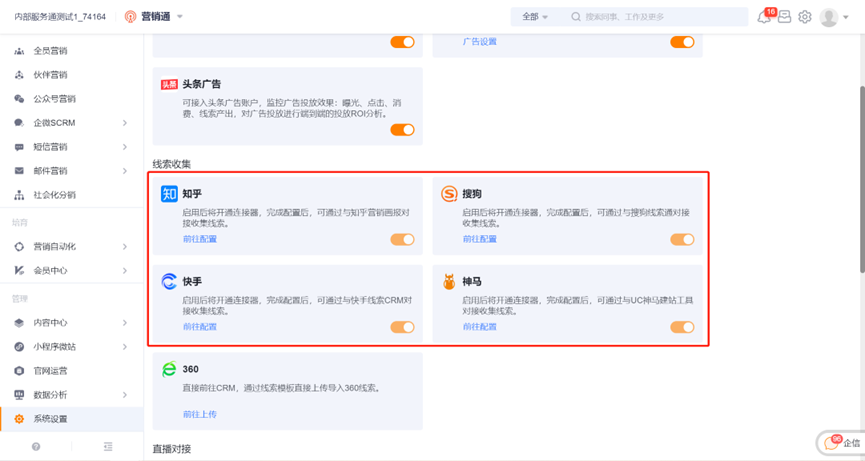Image resolution: width=865 pixels, height=461 pixels.
Task: Expand the 营销自动化 submenu chevron
Action: coord(125,246)
